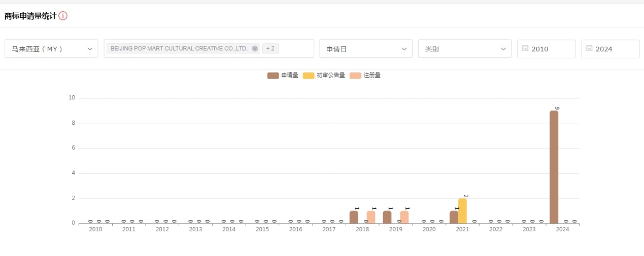The height and width of the screenshot is (256, 644).
Task: Click the 2018 pink registration bar
Action: [371, 217]
